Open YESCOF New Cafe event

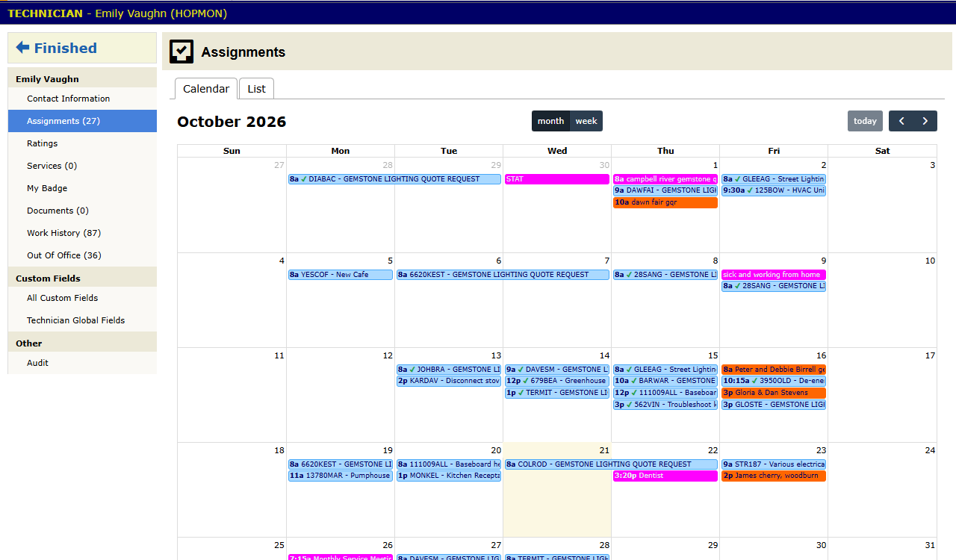tap(341, 275)
